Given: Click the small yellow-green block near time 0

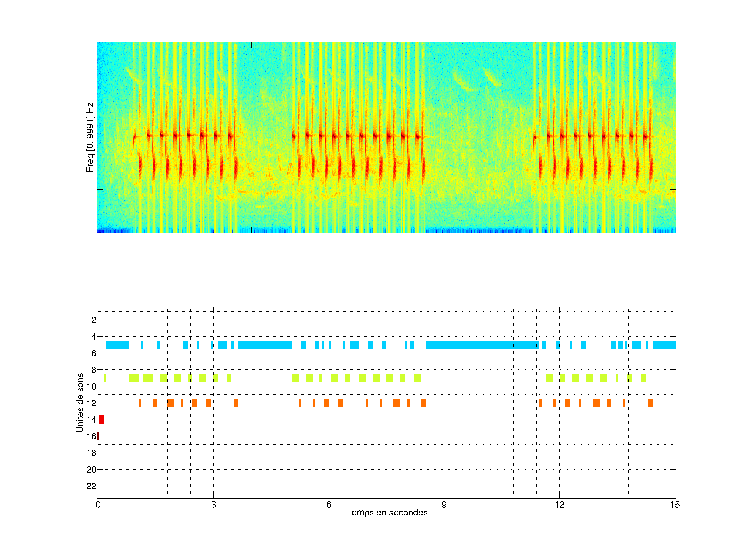Looking at the screenshot, I should (x=105, y=378).
